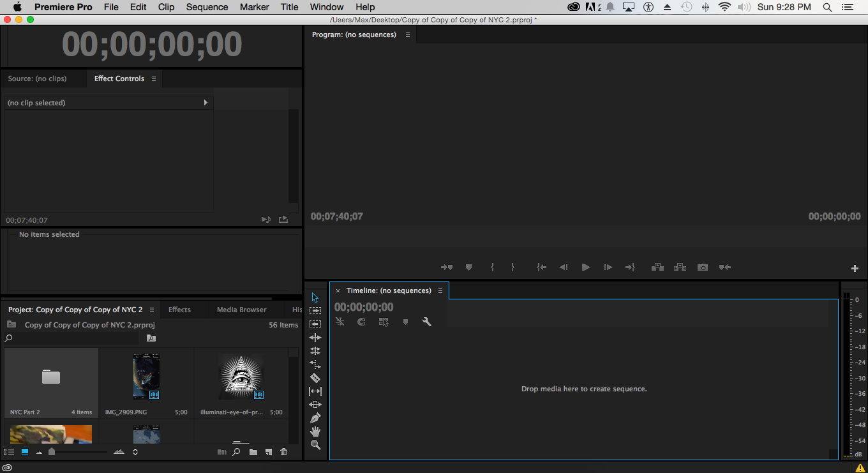Open Sort Icons menu in Project panel
Screen dimensions: 868x473
point(135,452)
